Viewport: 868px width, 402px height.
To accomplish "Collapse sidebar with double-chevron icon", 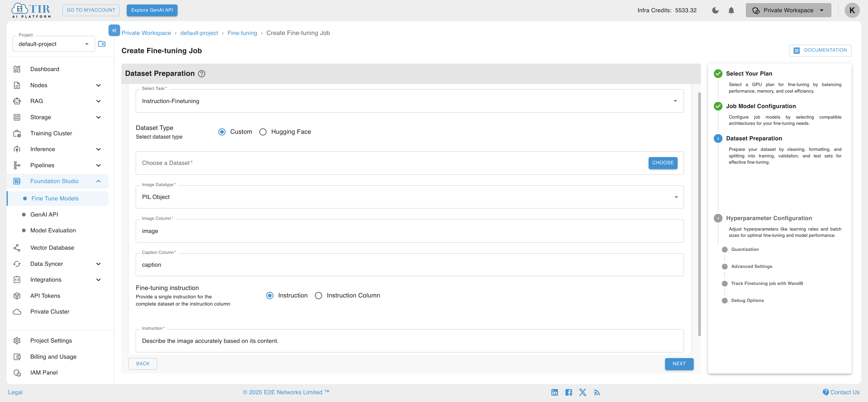I will (114, 30).
